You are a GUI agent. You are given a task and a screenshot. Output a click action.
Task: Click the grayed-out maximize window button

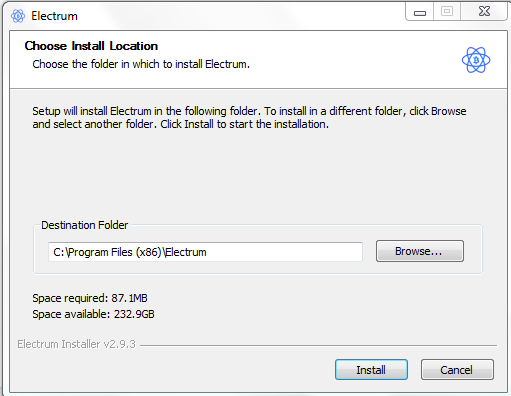pos(447,12)
